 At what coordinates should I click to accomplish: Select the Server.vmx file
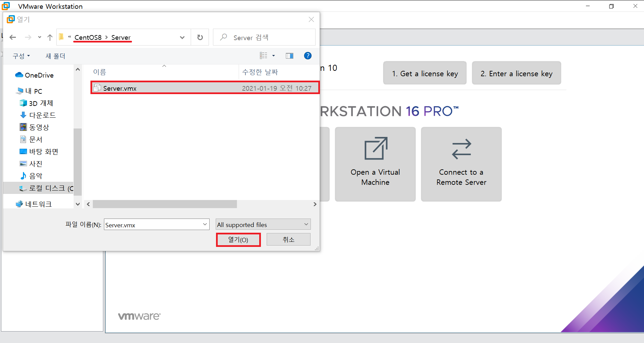(x=205, y=88)
